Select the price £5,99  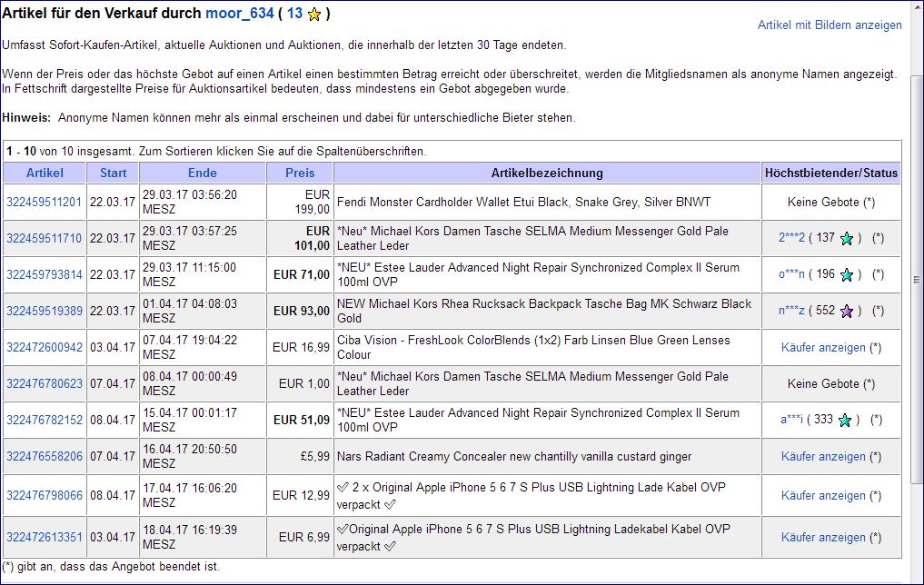click(314, 456)
